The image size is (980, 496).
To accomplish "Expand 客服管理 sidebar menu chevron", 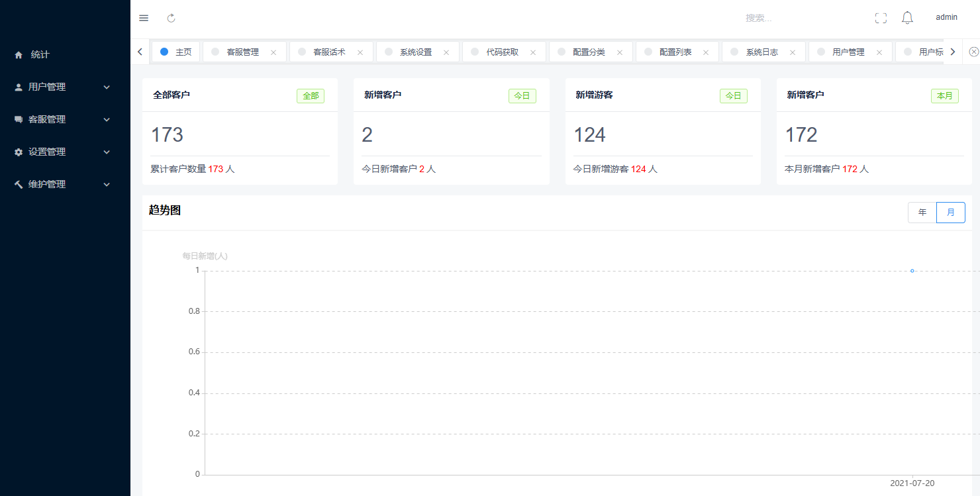I will (x=107, y=119).
